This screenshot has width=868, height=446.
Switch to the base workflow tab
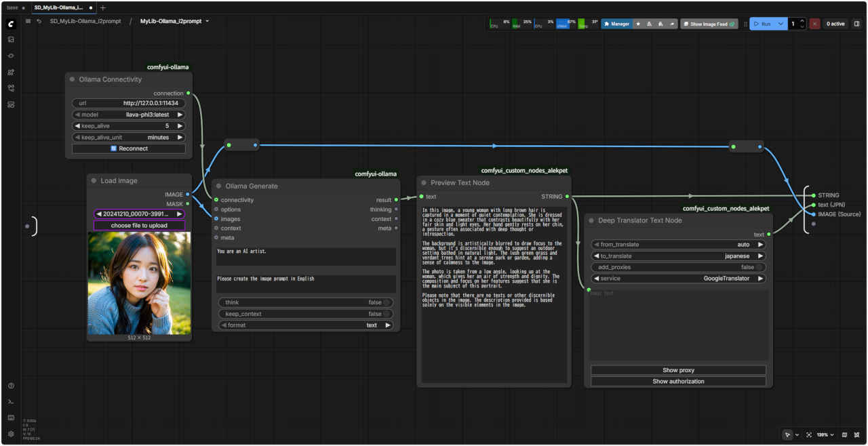click(x=13, y=7)
